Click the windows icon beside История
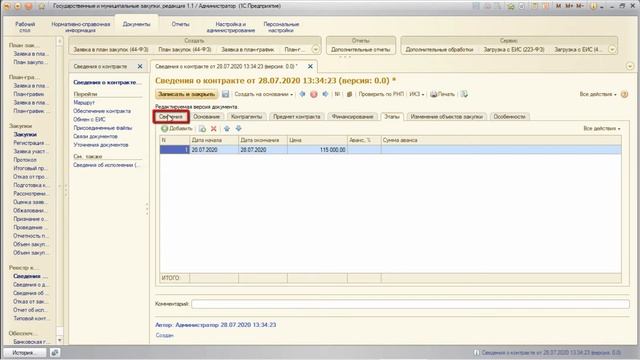Image resolution: width=640 pixels, height=360 pixels. (55, 352)
